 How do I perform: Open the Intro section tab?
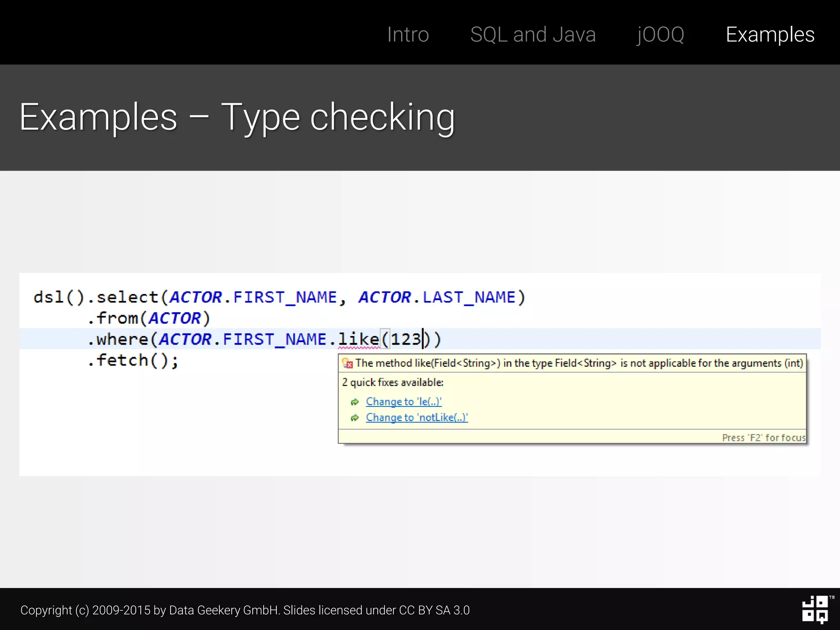[x=408, y=34]
